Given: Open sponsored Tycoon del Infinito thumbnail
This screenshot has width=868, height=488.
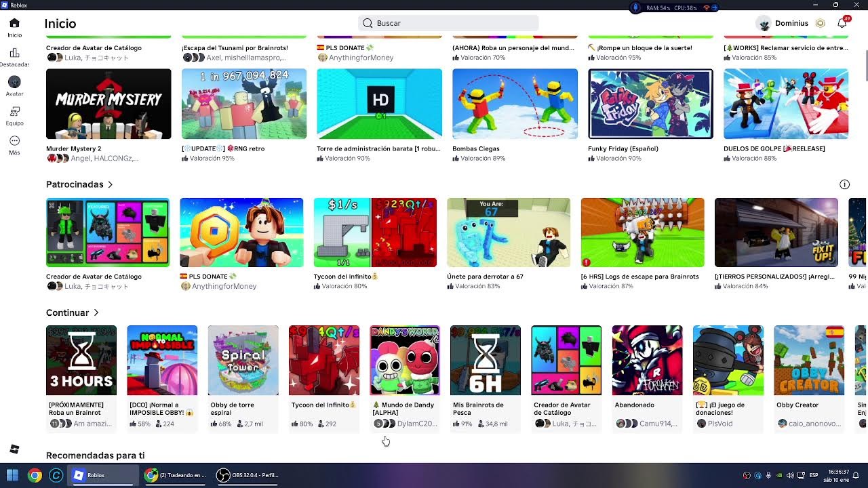Looking at the screenshot, I should pyautogui.click(x=375, y=232).
